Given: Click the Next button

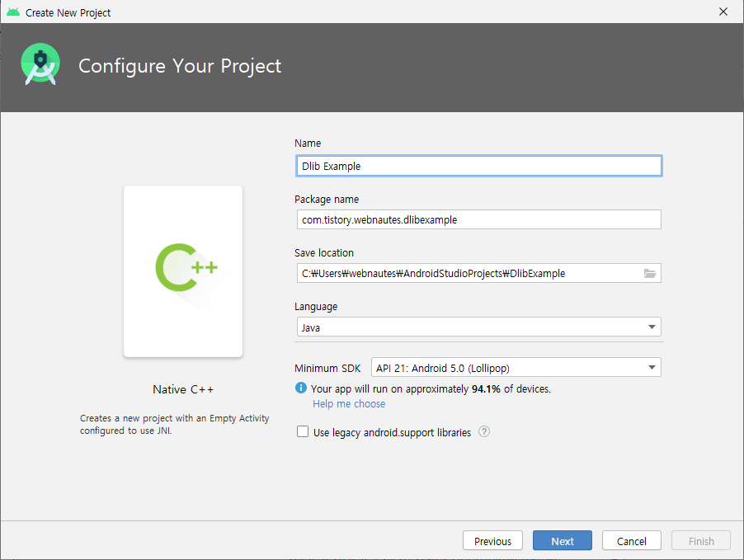Looking at the screenshot, I should (x=563, y=540).
